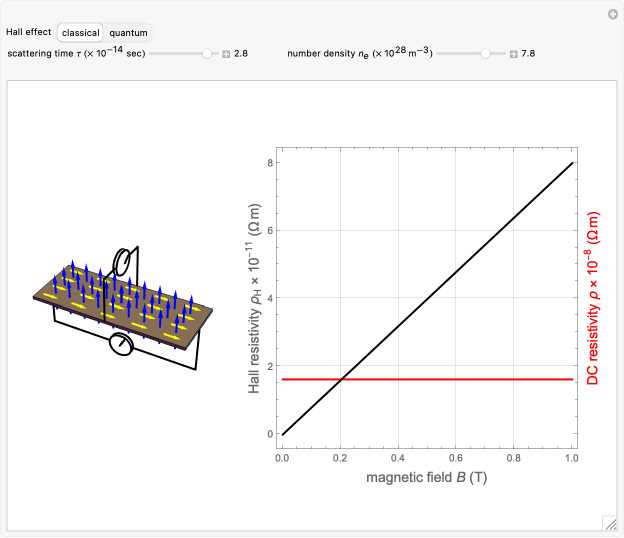Click the Hall resistivity axis label
This screenshot has height=538, width=624.
point(255,298)
